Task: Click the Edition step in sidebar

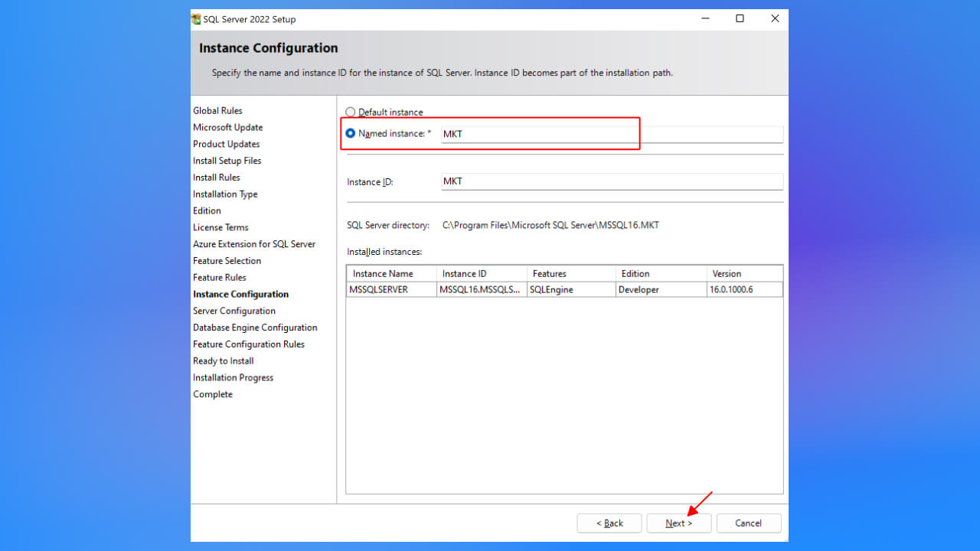Action: [x=207, y=211]
